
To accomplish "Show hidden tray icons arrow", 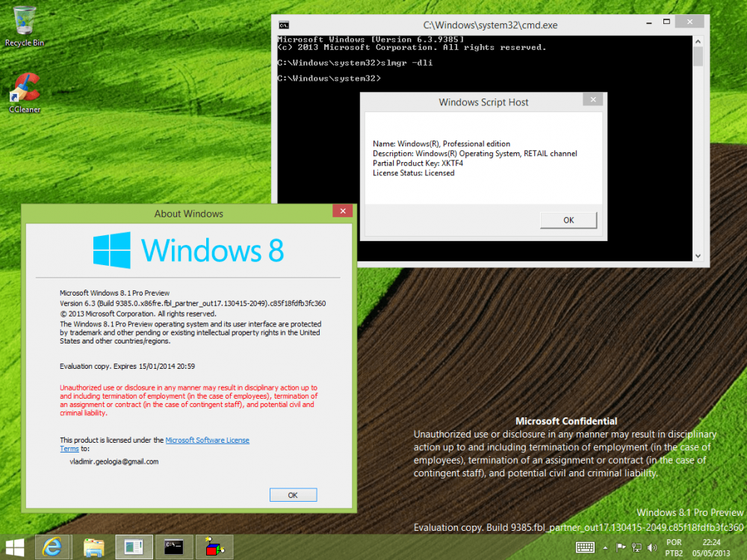I will click(605, 547).
